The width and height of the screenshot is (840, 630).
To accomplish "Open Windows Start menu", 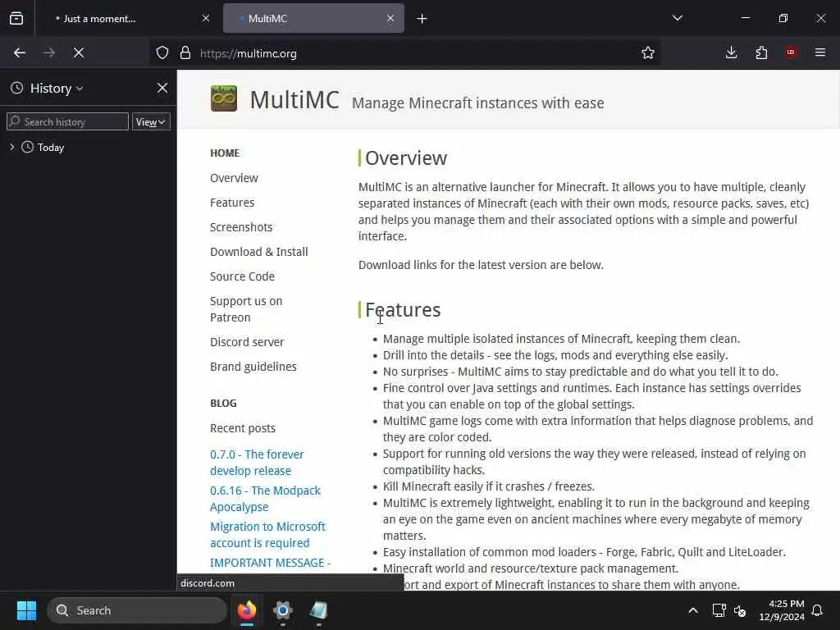I will [x=26, y=610].
